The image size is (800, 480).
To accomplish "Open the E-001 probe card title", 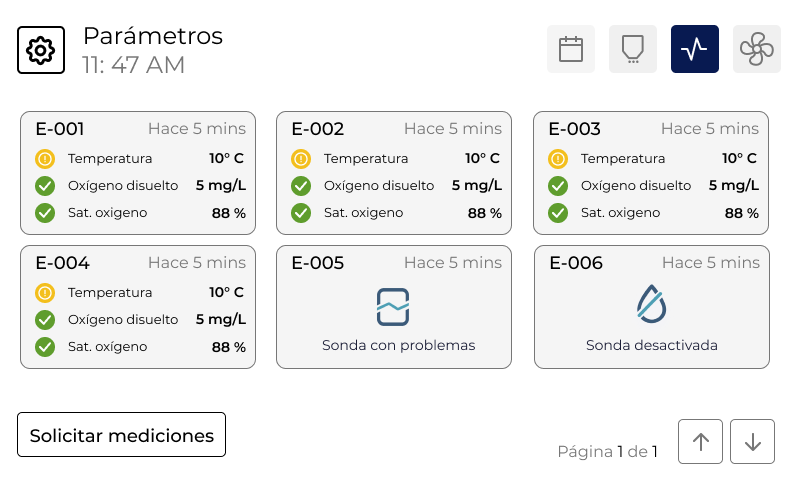I will [60, 129].
